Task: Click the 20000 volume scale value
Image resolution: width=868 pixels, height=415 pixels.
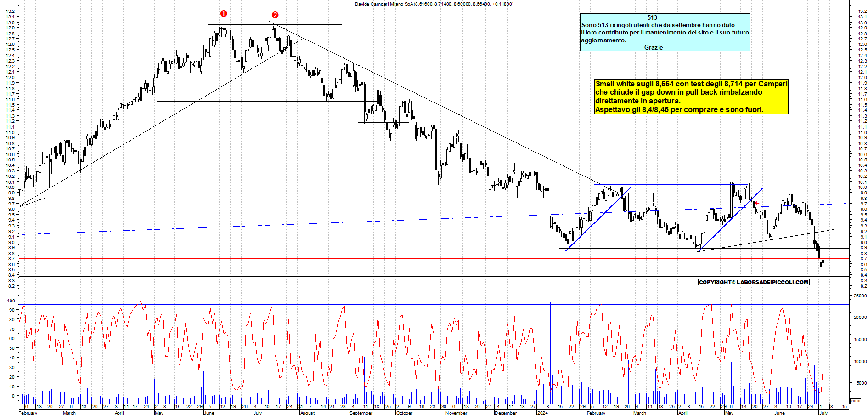Action: 860,317
